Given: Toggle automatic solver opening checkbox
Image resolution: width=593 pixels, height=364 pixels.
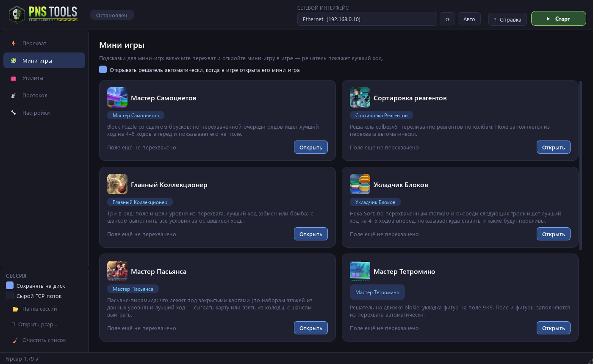Looking at the screenshot, I should click(103, 69).
